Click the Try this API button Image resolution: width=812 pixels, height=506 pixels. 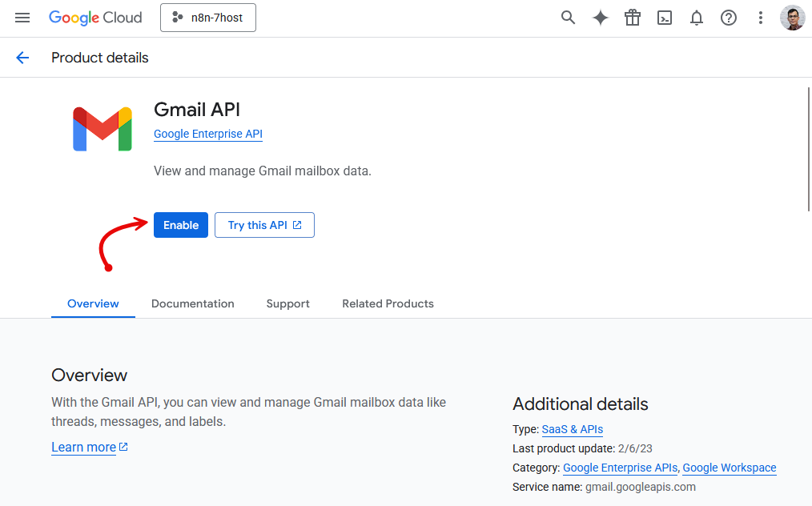coord(264,225)
